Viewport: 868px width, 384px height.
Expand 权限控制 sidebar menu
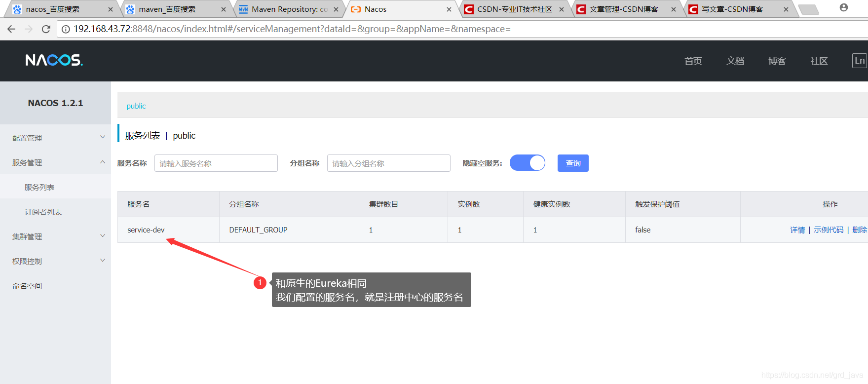[55, 261]
